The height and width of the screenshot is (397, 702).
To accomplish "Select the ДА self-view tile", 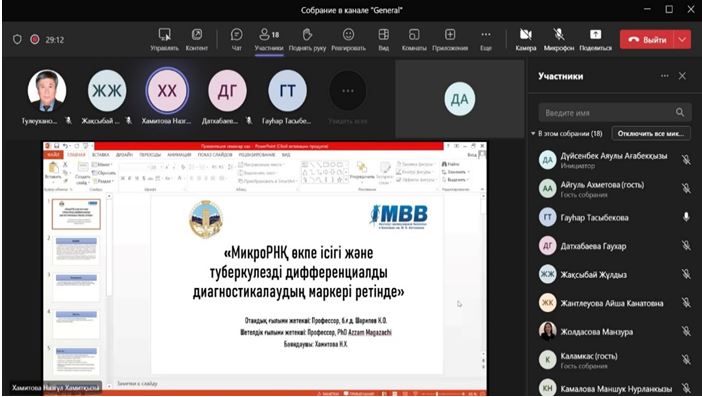I will [x=460, y=99].
